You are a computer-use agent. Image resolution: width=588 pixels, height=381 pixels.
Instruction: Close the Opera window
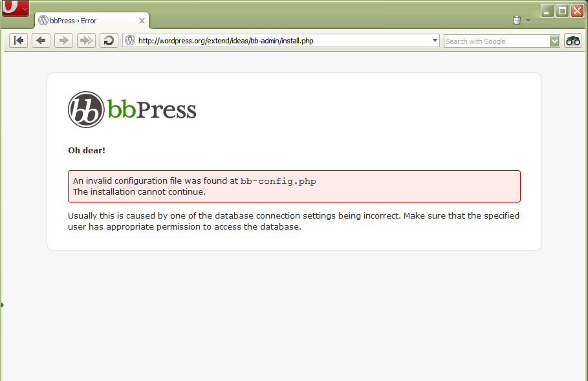(x=577, y=10)
